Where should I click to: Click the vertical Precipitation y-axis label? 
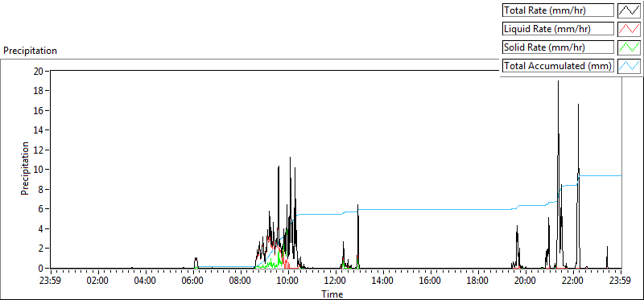click(x=25, y=168)
